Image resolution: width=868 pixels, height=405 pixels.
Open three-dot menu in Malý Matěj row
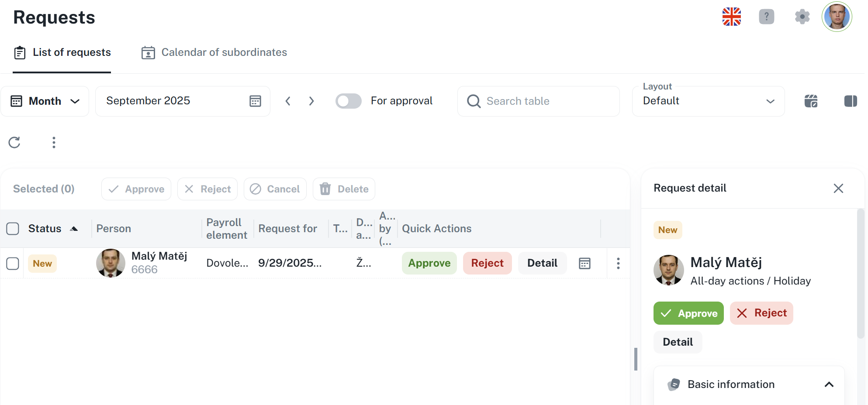(618, 263)
